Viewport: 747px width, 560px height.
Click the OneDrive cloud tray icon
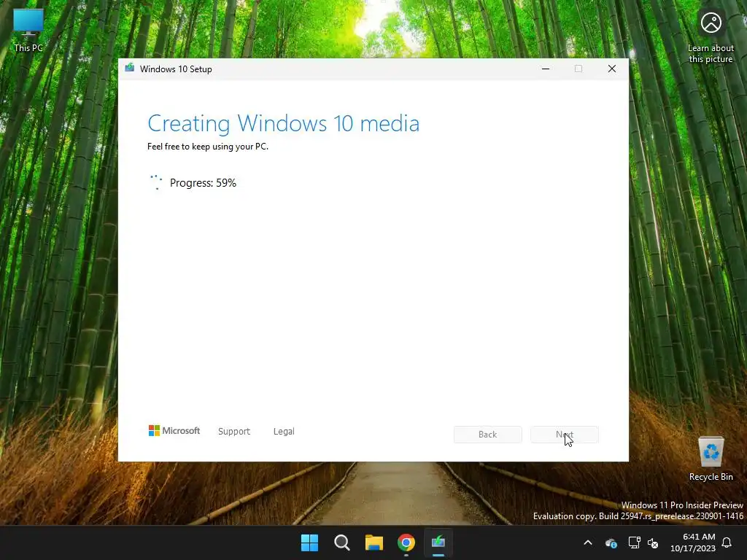pyautogui.click(x=611, y=542)
